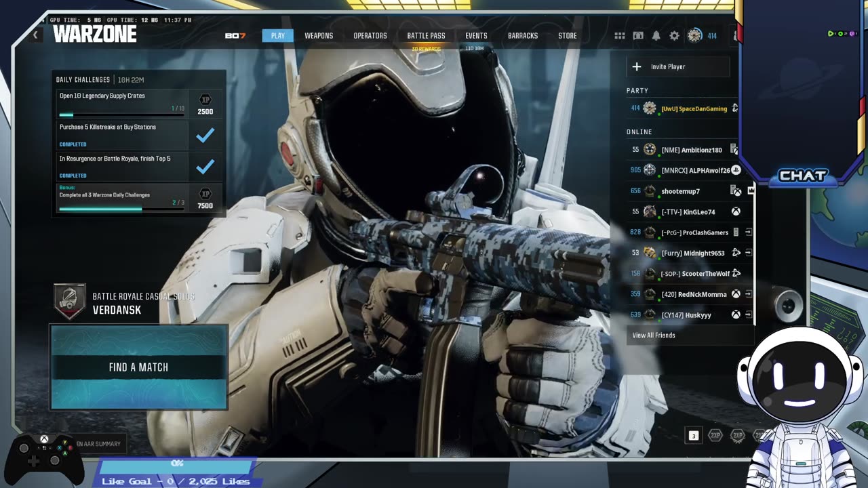This screenshot has width=868, height=488.
Task: Go to the Events tab
Action: tap(476, 36)
